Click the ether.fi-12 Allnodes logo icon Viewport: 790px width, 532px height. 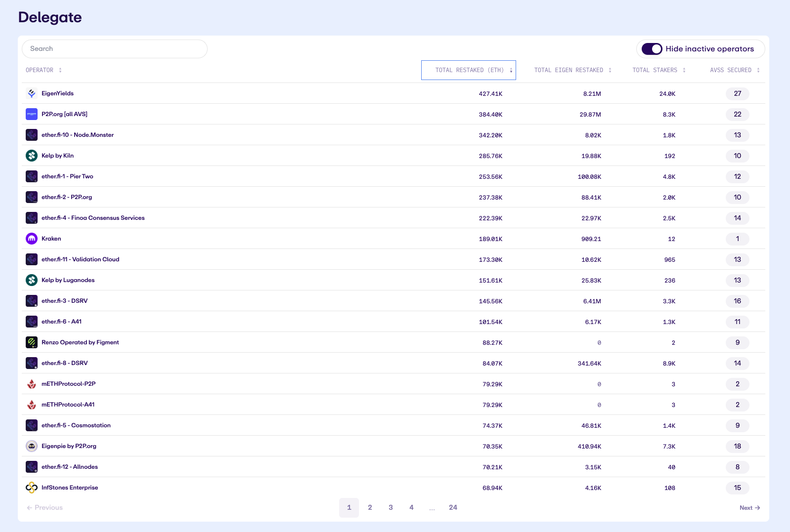coord(32,467)
